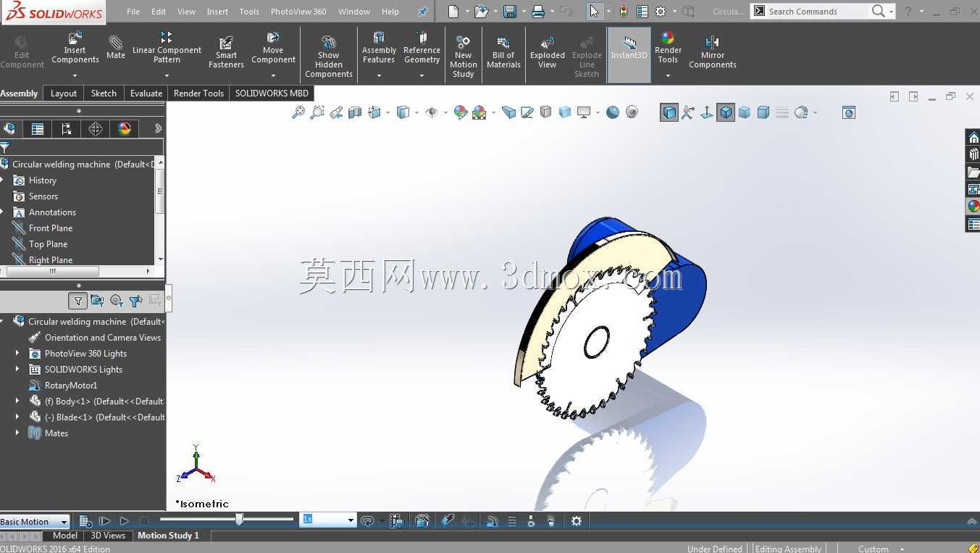Open the Insert menu
The width and height of the screenshot is (980, 553).
pos(217,12)
